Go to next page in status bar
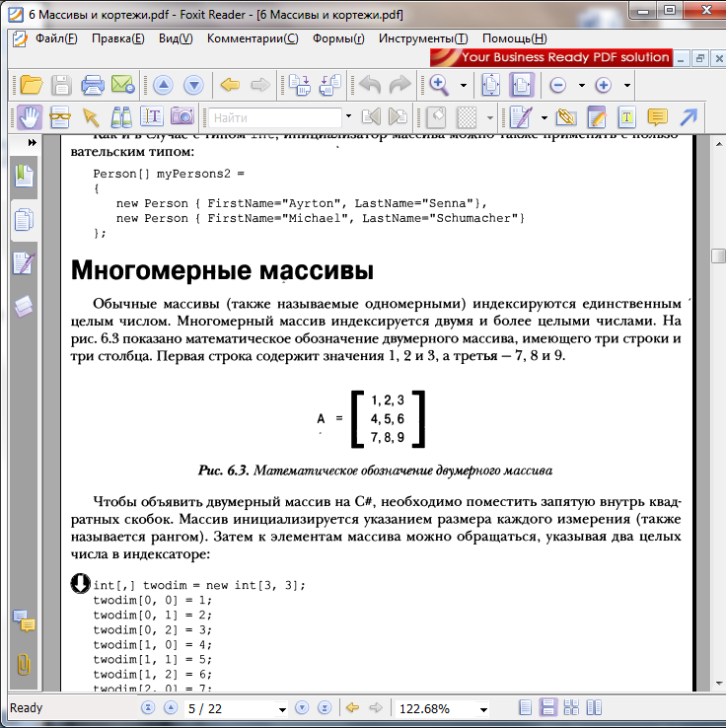Image resolution: width=726 pixels, height=728 pixels. click(x=302, y=708)
